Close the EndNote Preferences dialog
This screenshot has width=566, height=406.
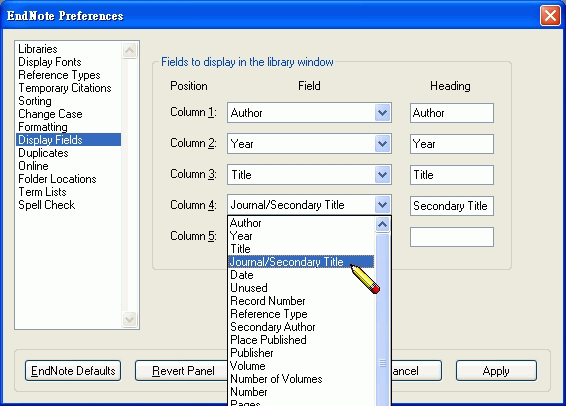[x=550, y=16]
